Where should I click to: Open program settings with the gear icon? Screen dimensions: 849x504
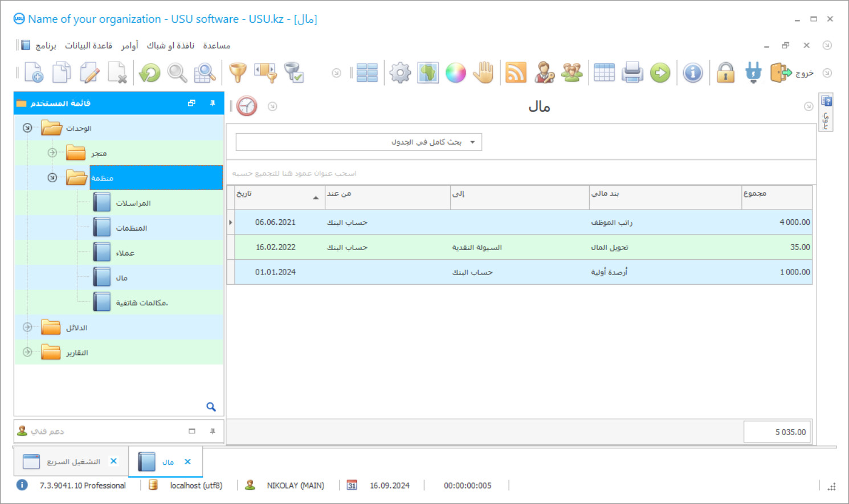(399, 72)
